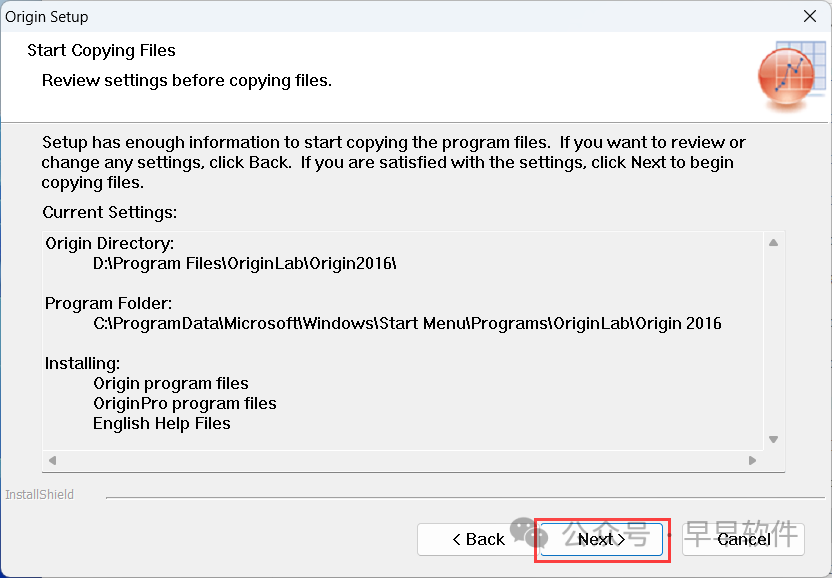Click right arrow of horizontal scrollbar
This screenshot has width=832, height=578.
(753, 461)
